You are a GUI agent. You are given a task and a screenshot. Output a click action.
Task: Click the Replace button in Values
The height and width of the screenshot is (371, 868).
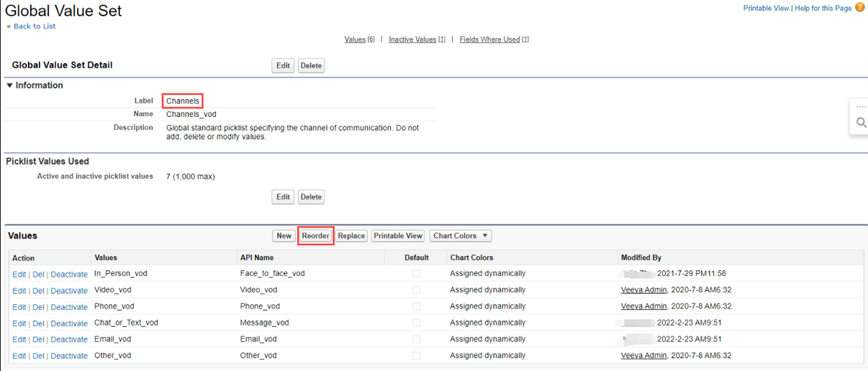352,236
